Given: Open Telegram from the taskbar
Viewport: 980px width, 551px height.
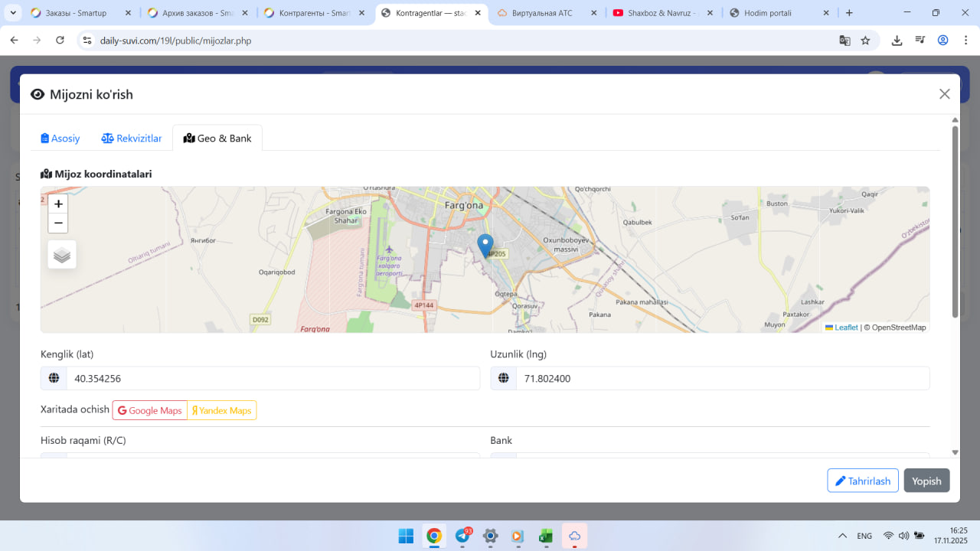Looking at the screenshot, I should (x=462, y=536).
